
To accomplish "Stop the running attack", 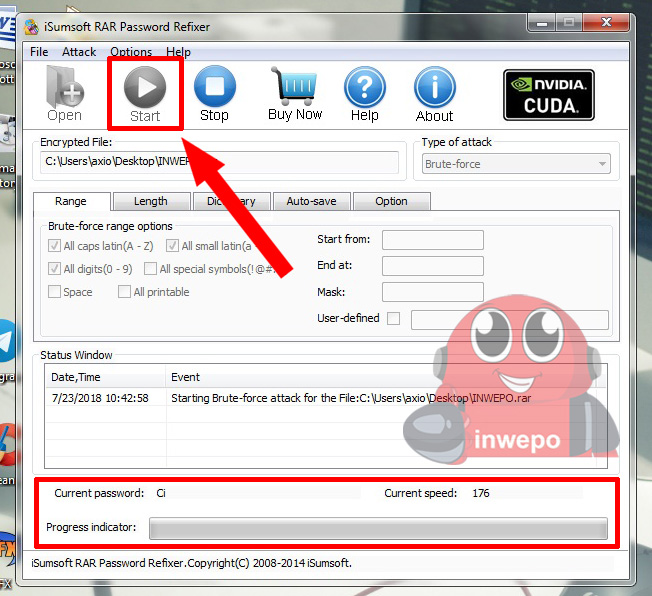I will [215, 94].
